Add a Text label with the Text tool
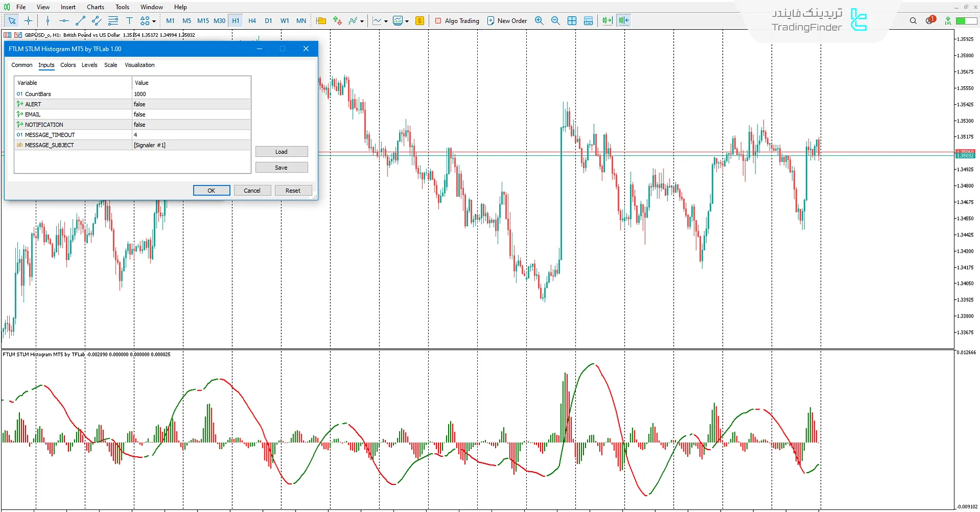The width and height of the screenshot is (980, 512). click(x=130, y=20)
